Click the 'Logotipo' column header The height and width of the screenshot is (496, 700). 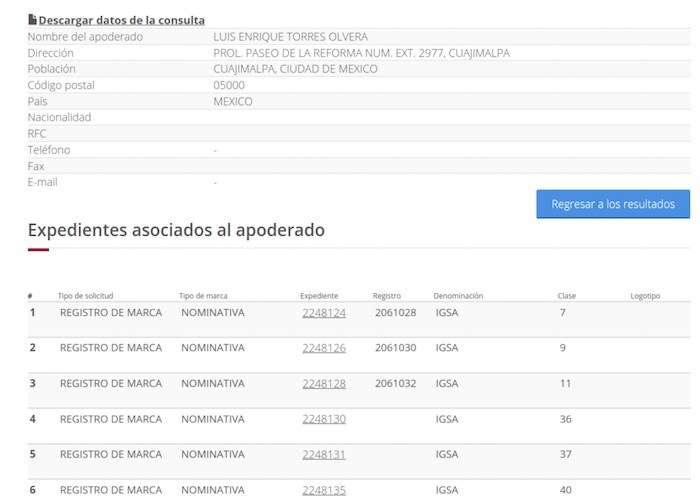[645, 296]
